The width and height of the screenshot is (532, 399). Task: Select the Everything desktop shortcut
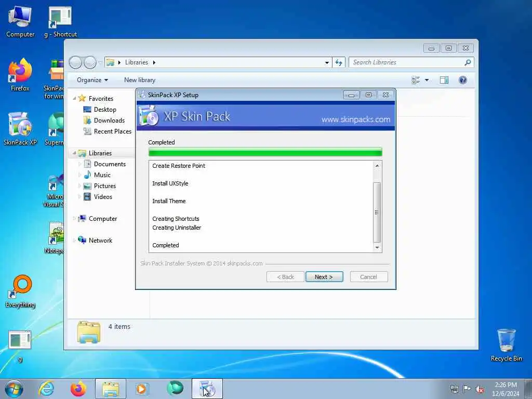(x=20, y=291)
